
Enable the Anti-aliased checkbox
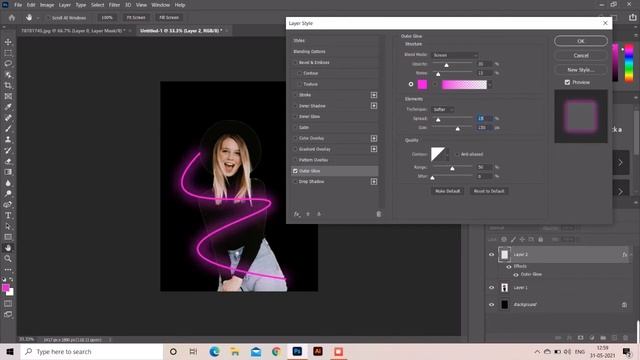457,154
